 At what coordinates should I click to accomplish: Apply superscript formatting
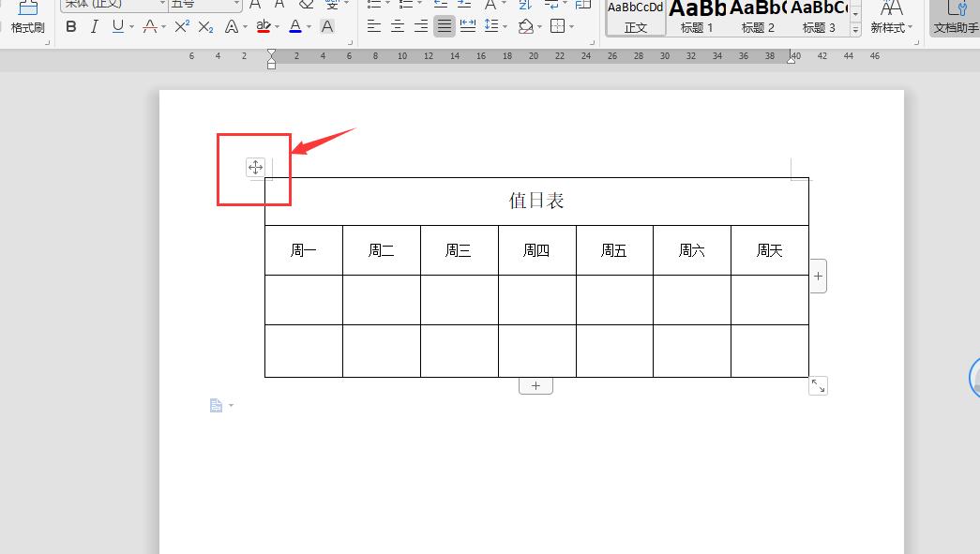tap(181, 26)
